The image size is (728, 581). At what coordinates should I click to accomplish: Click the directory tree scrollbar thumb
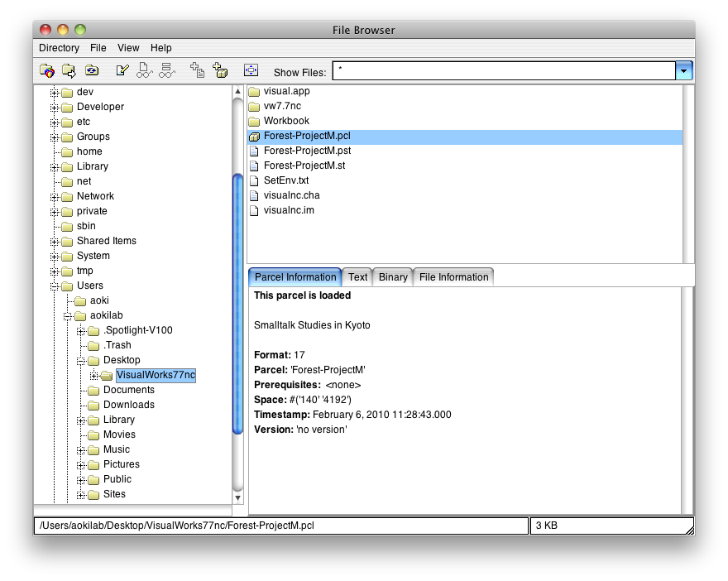click(x=237, y=305)
